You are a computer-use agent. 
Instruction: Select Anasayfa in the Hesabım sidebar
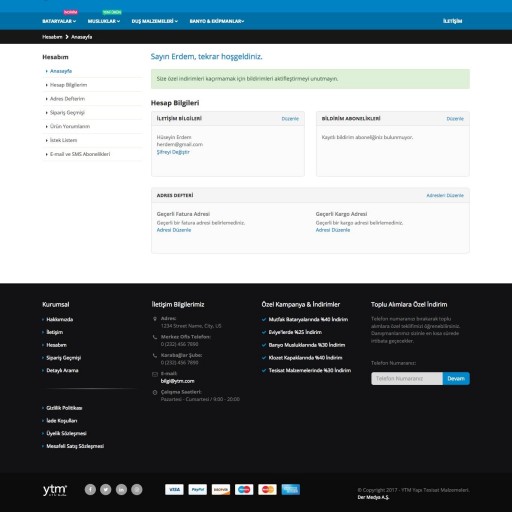[61, 71]
